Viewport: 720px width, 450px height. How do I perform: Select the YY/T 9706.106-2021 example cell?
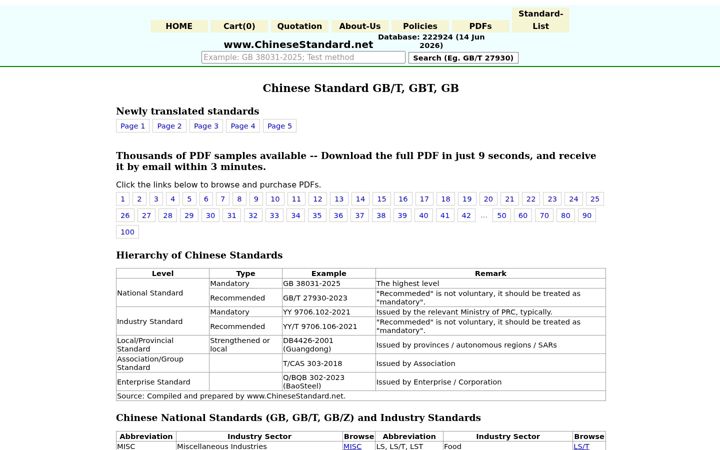tap(329, 326)
